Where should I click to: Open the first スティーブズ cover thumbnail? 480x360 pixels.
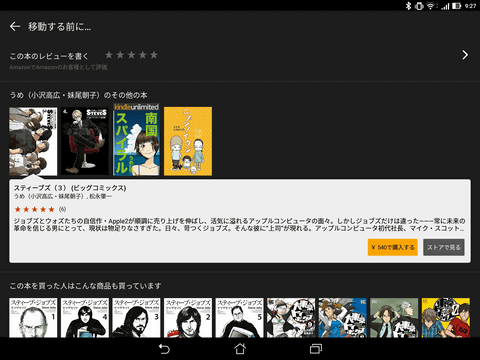tap(33, 141)
